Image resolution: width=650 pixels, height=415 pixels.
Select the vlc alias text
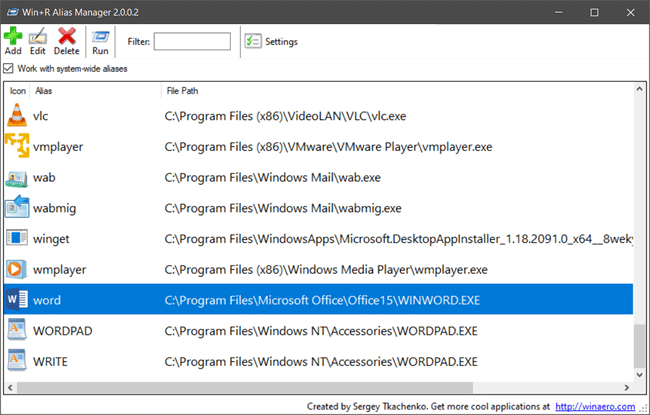41,116
